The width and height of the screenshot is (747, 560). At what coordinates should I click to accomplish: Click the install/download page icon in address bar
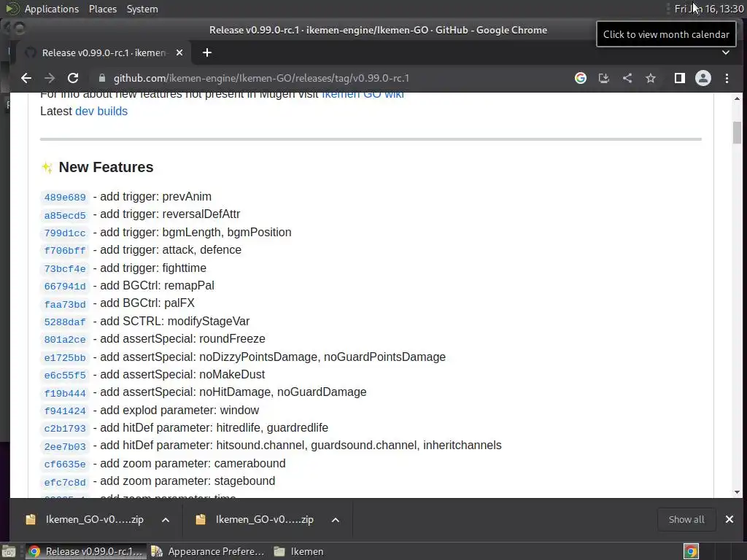(603, 78)
